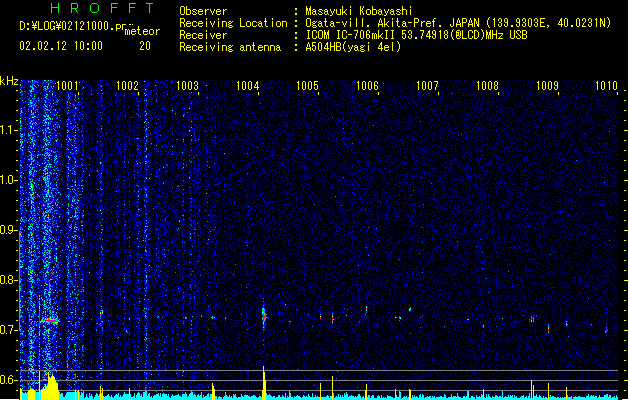Click the HROFFT title text
The image size is (629, 400).
[102, 8]
